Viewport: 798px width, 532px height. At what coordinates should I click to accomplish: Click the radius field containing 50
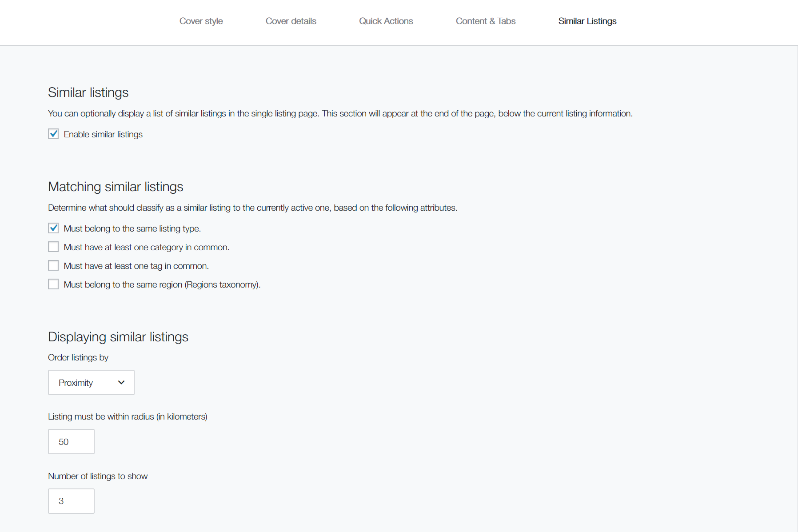tap(71, 441)
